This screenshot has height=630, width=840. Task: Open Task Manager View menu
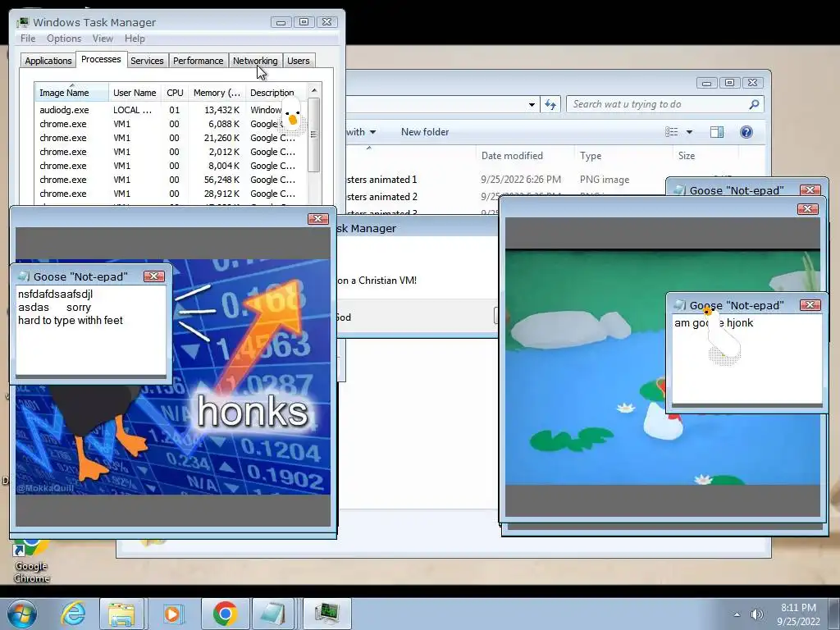point(103,39)
